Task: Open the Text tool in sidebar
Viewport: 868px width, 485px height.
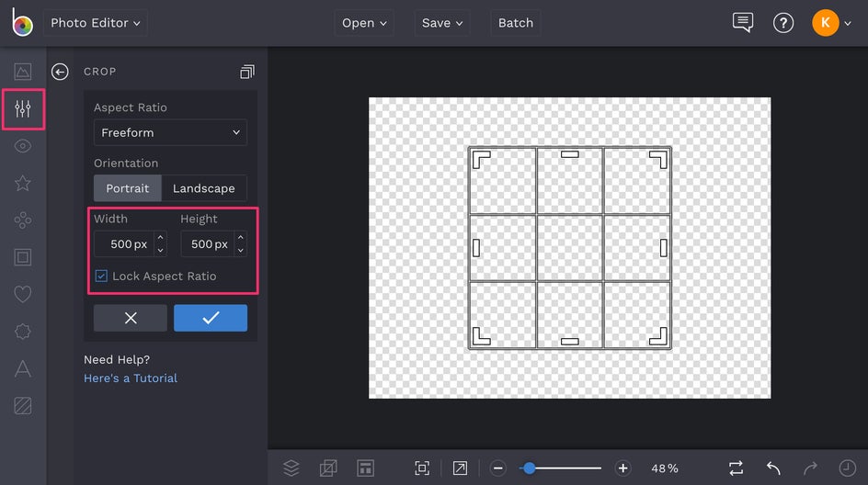Action: click(23, 368)
